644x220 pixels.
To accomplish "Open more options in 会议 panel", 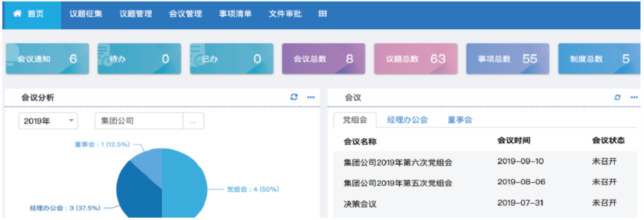I will (x=634, y=97).
